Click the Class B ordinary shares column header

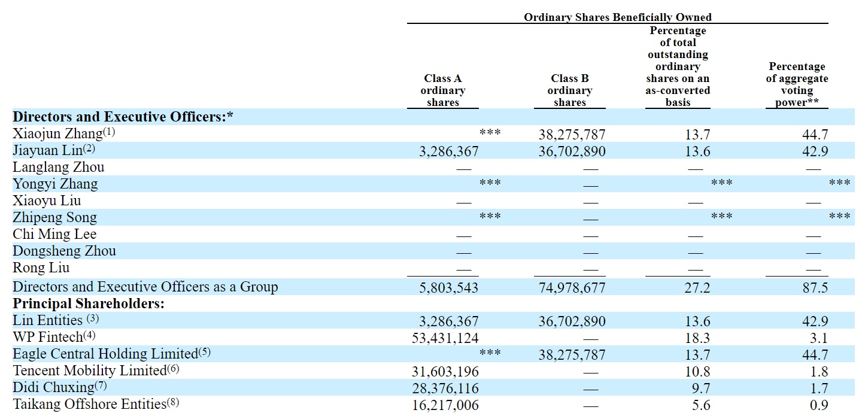[569, 90]
